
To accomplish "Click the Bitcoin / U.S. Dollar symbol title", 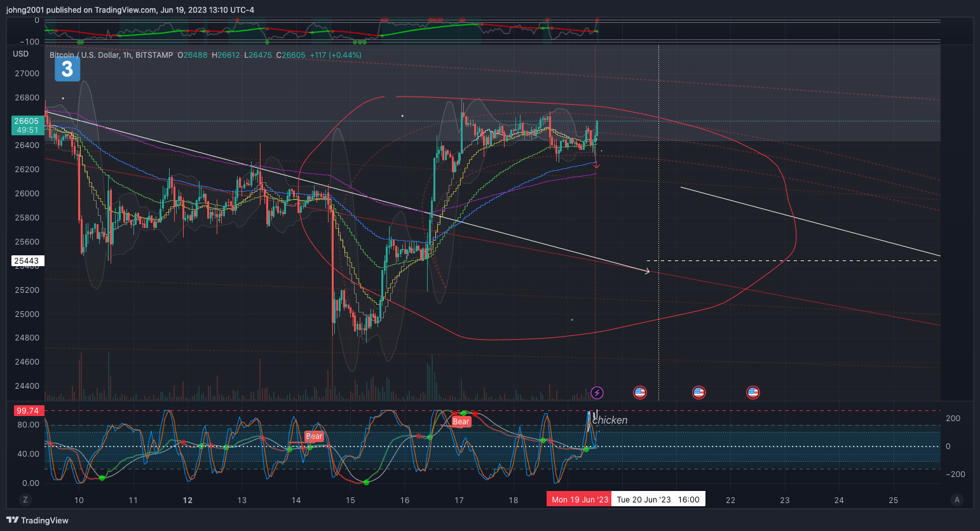I will (84, 55).
